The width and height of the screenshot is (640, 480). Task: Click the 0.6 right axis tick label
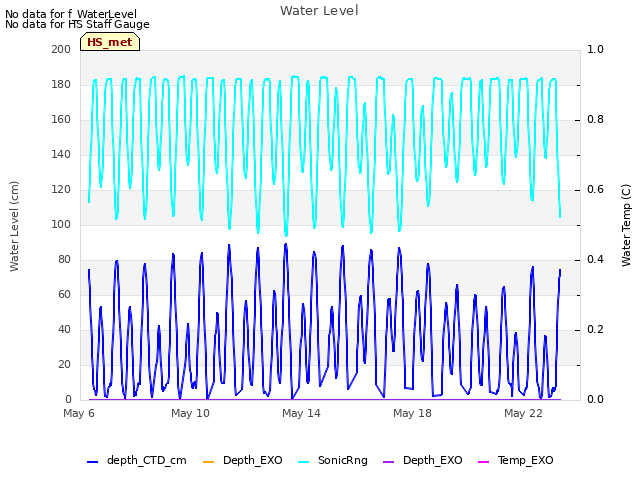coord(595,190)
